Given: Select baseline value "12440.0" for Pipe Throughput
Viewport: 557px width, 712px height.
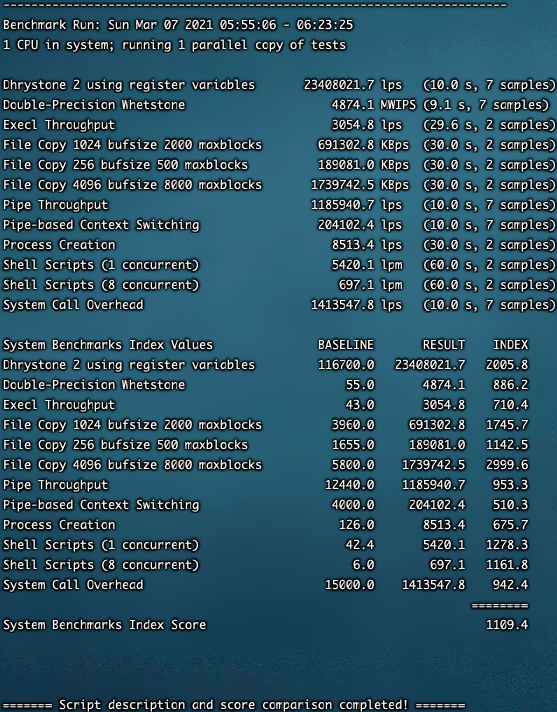Looking at the screenshot, I should 349,485.
